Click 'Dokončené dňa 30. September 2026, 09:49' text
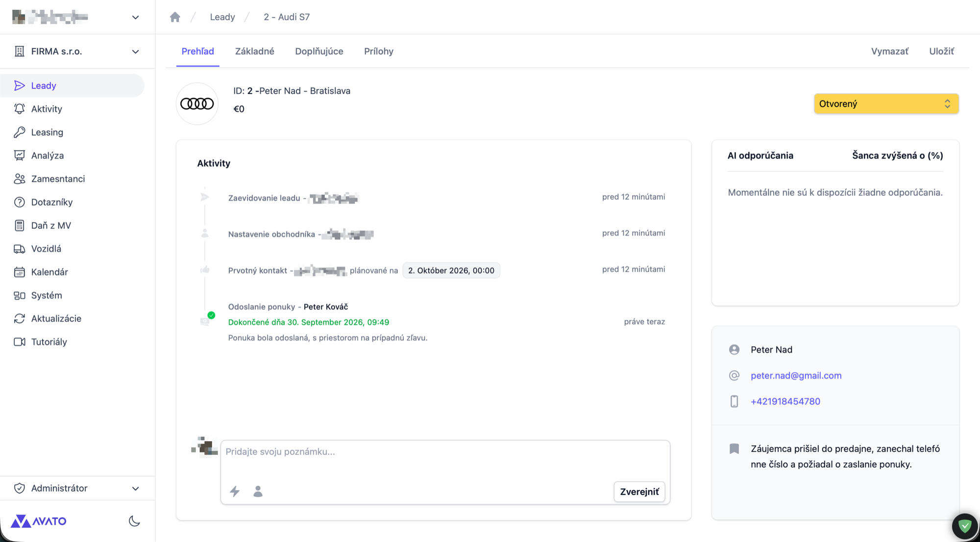Viewport: 980px width, 542px height. (309, 322)
